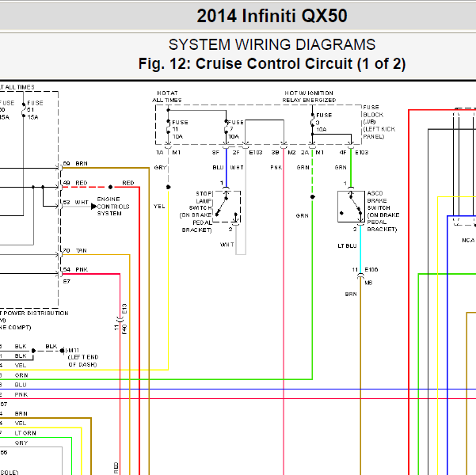
Task: Click the "M11 (LEFT END OF DASH)" ground label
Action: coord(82,358)
